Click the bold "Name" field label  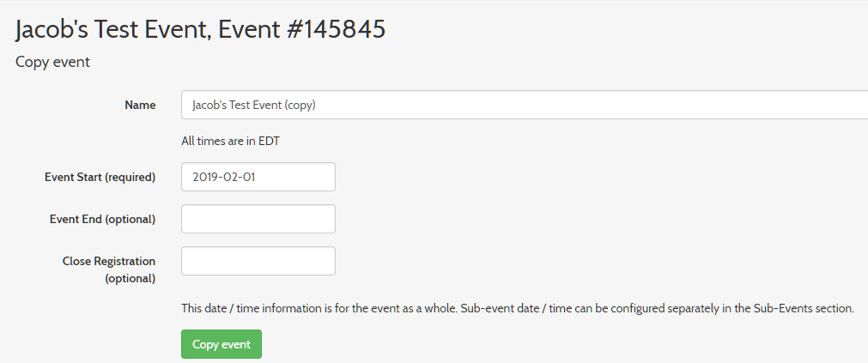tap(140, 105)
